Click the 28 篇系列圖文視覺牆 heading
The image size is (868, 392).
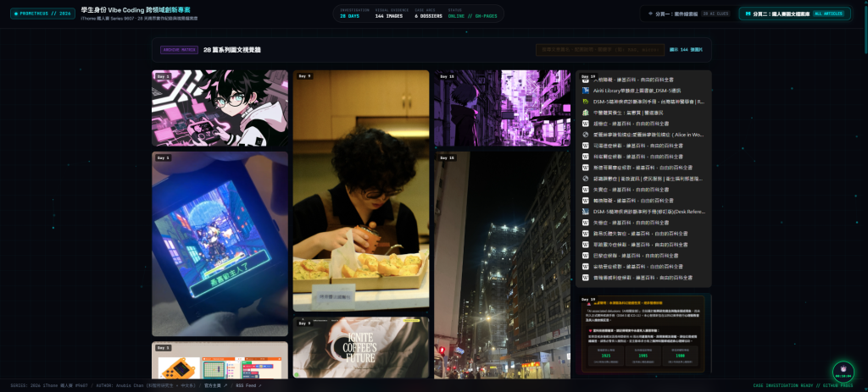pos(232,50)
